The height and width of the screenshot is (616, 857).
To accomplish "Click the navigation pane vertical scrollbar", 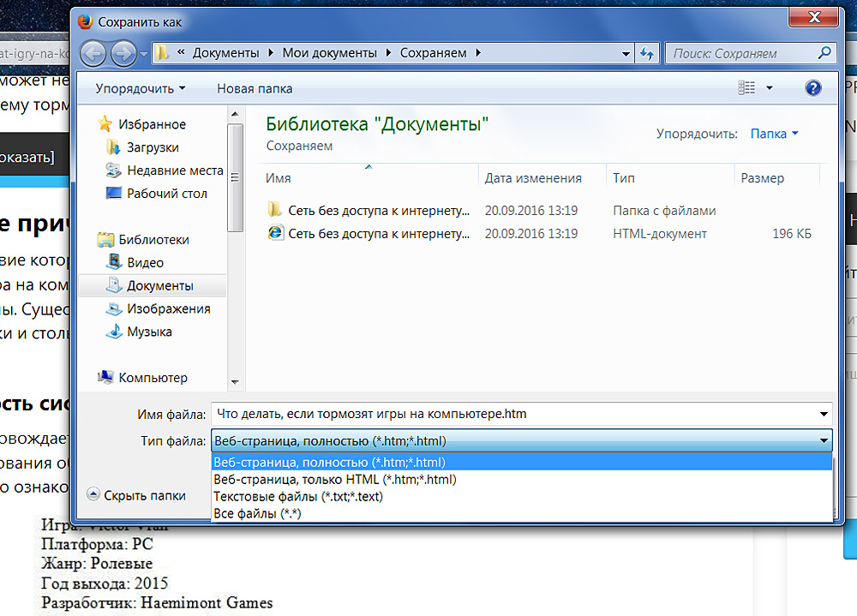I will point(235,180).
